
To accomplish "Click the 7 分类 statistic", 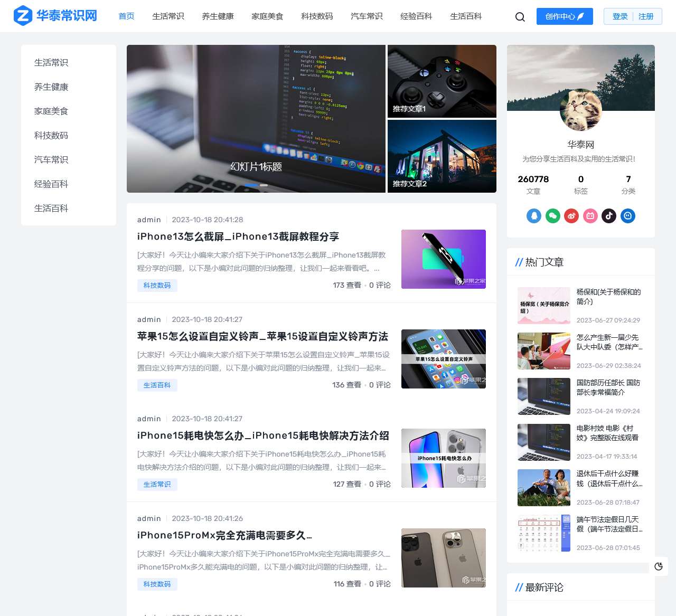I will [628, 185].
